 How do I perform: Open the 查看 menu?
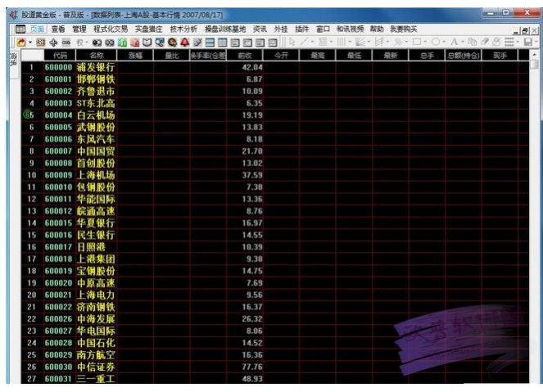click(58, 29)
